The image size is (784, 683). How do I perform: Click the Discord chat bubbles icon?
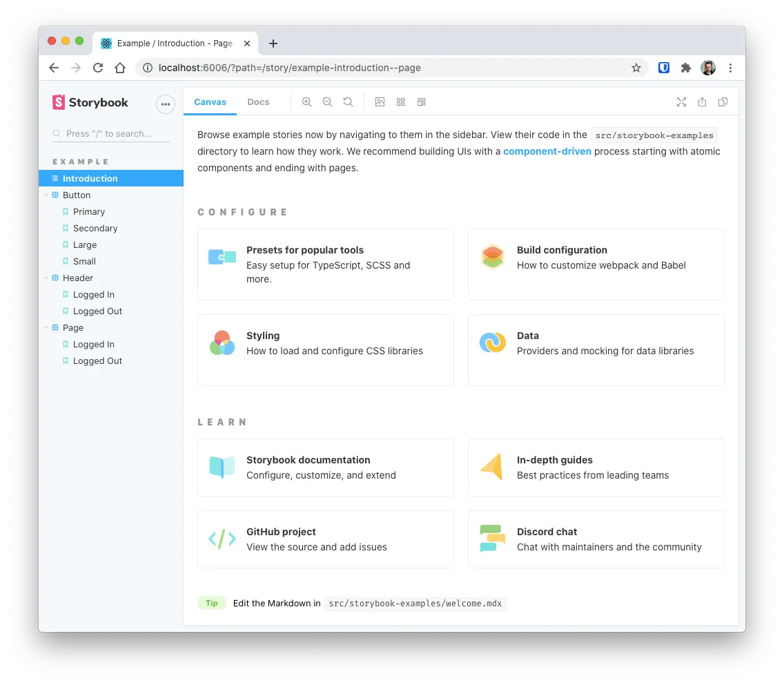[x=493, y=539]
